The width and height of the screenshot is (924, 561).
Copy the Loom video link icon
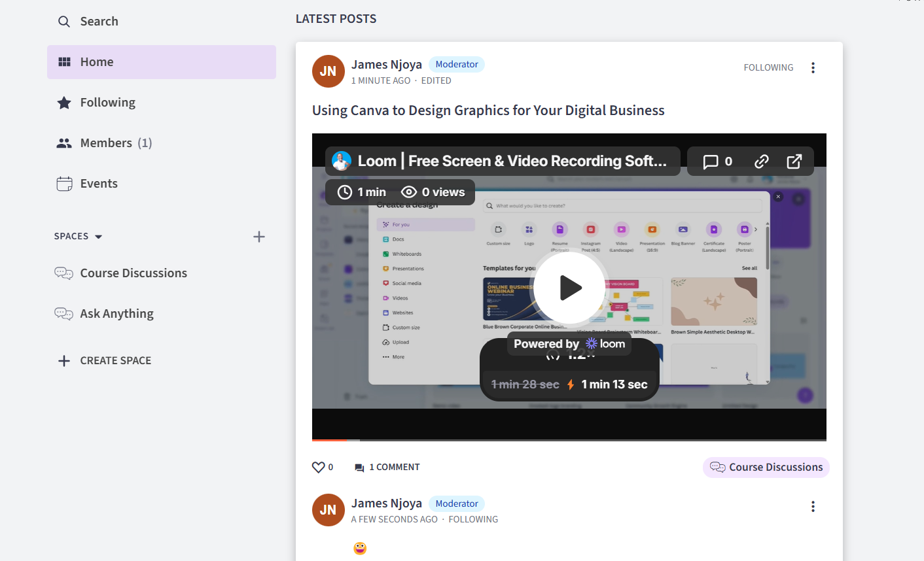[x=761, y=161]
